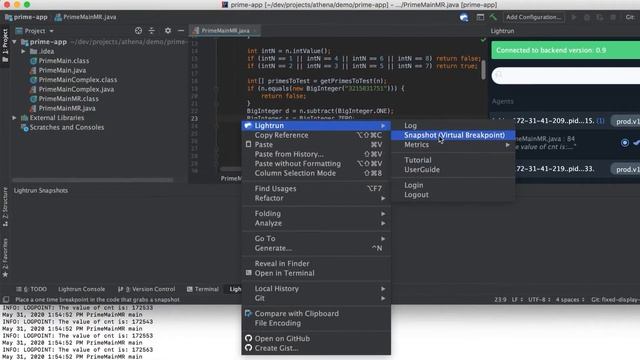Click the Lightrun toolbar icon
This screenshot has height=360, width=640.
click(464, 17)
